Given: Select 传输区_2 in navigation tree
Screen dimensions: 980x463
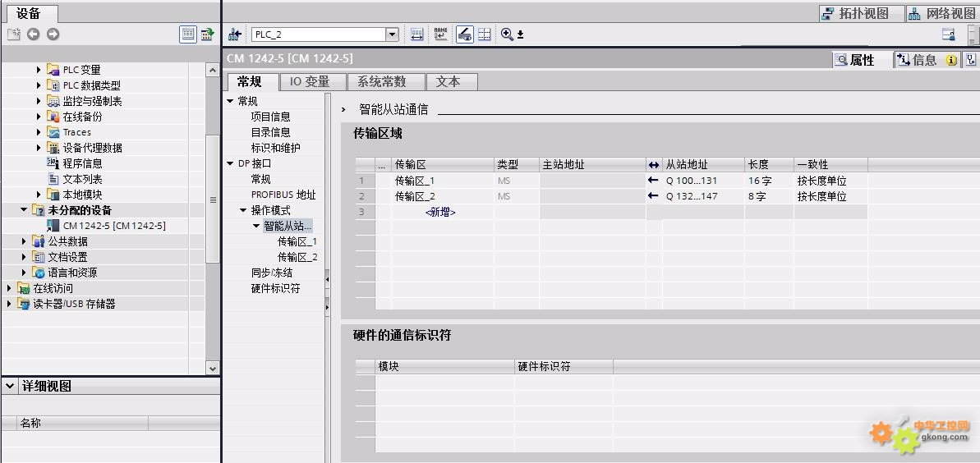Looking at the screenshot, I should [x=297, y=258].
